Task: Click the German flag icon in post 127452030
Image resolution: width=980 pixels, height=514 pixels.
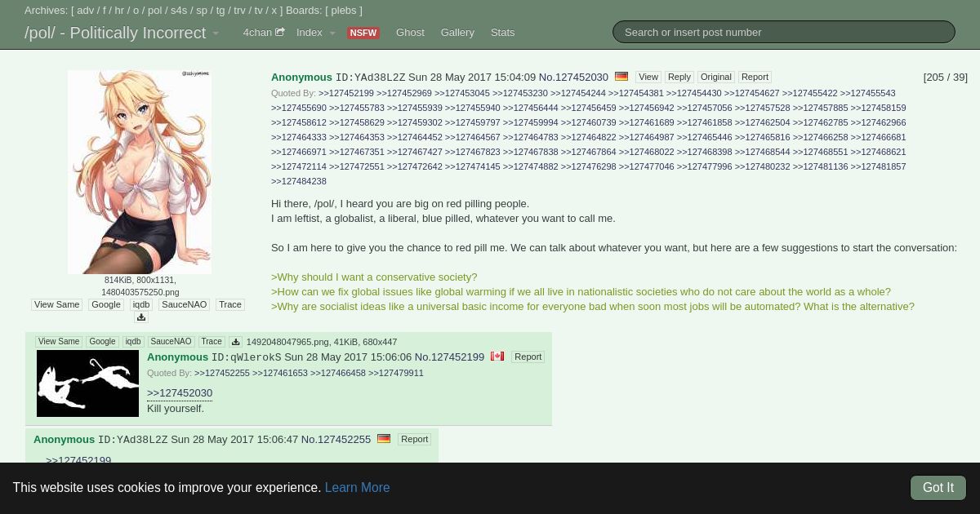Action: pyautogui.click(x=621, y=77)
